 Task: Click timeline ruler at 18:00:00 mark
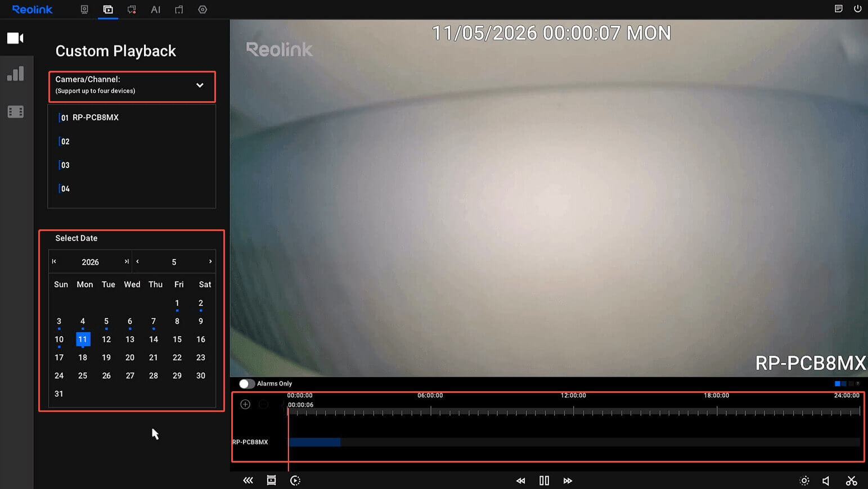coord(717,410)
